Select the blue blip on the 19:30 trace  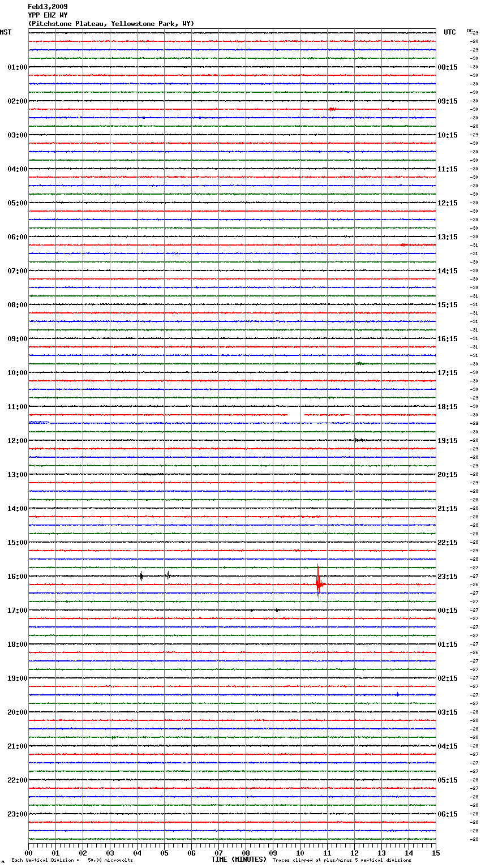[398, 694]
